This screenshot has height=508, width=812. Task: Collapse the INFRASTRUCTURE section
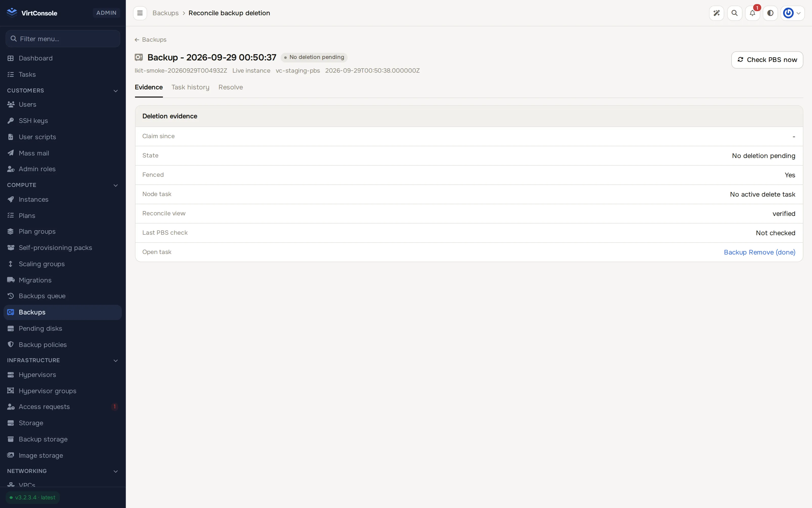coord(63,360)
